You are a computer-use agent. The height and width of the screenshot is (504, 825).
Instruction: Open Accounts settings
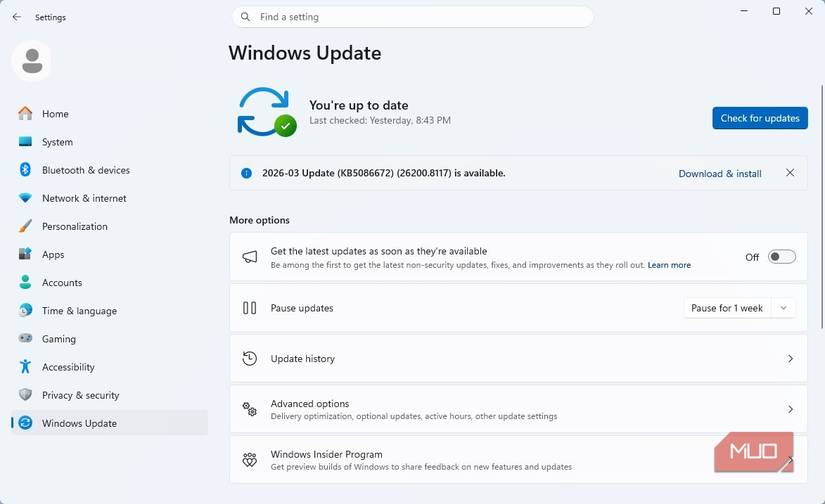click(x=109, y=283)
